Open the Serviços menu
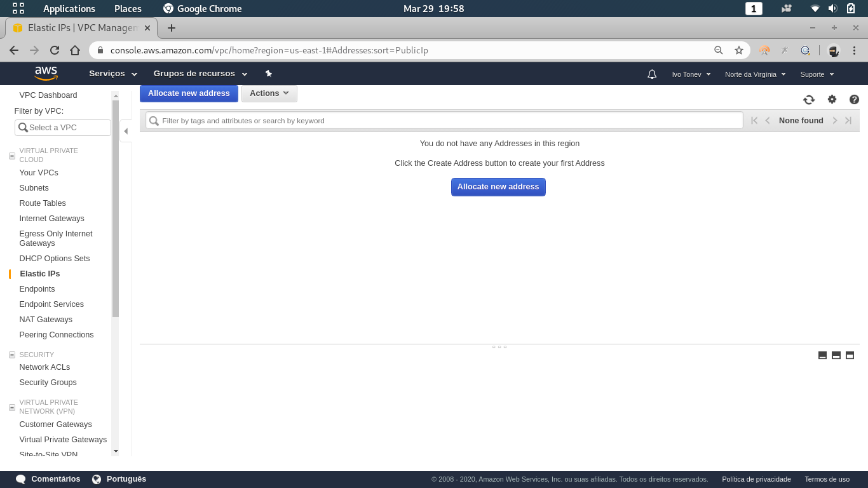The height and width of the screenshot is (488, 868). 113,74
